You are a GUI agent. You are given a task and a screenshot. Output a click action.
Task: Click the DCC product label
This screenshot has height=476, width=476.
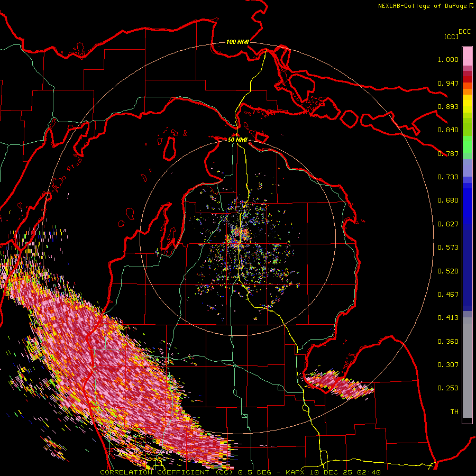pos(464,32)
